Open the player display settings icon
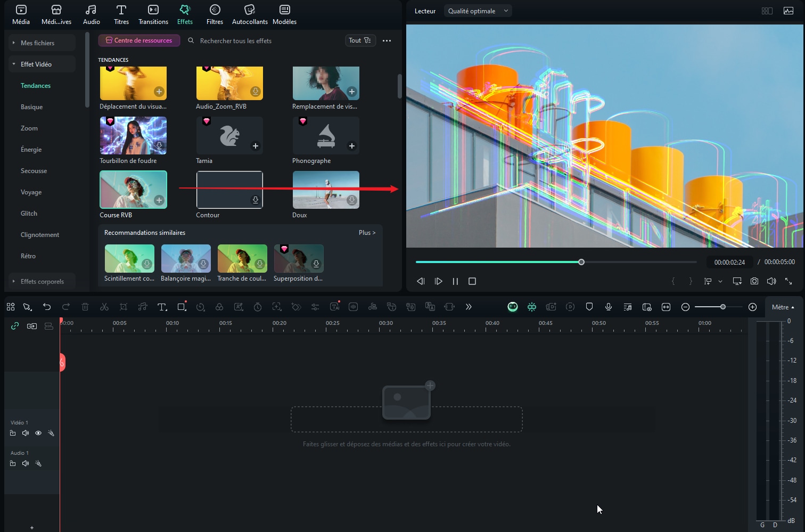This screenshot has height=532, width=805. point(737,281)
